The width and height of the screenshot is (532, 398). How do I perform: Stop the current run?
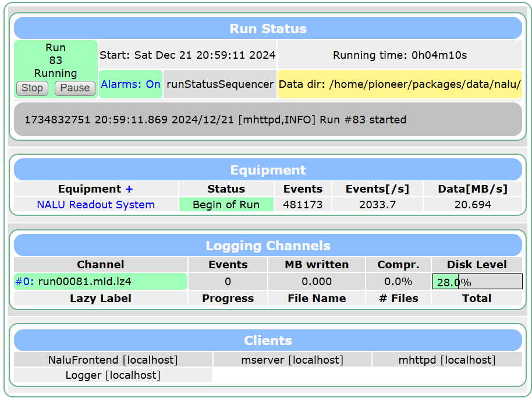coord(32,88)
